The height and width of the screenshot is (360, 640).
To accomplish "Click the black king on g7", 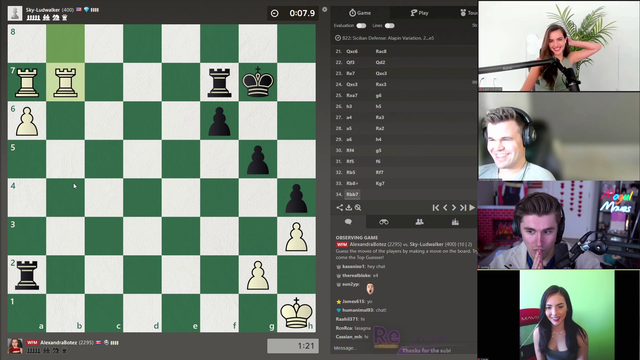I will click(258, 82).
